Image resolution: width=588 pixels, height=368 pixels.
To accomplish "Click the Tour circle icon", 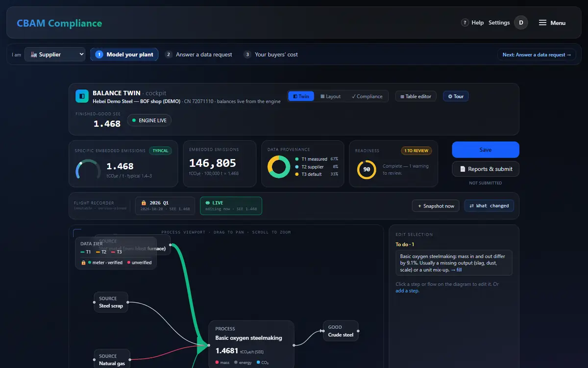I will coord(450,97).
